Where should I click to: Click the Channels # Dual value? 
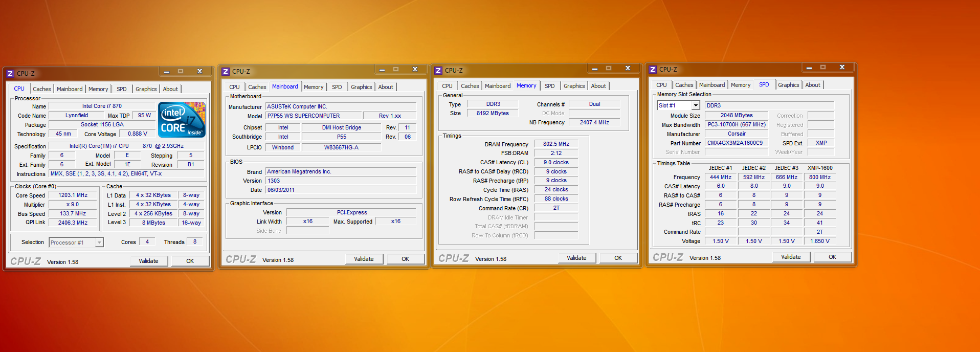point(594,104)
